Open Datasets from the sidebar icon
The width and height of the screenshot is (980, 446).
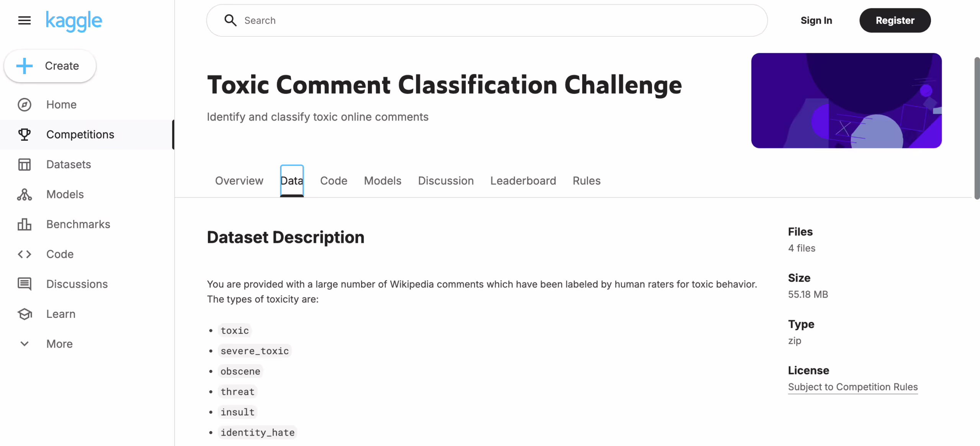click(24, 164)
